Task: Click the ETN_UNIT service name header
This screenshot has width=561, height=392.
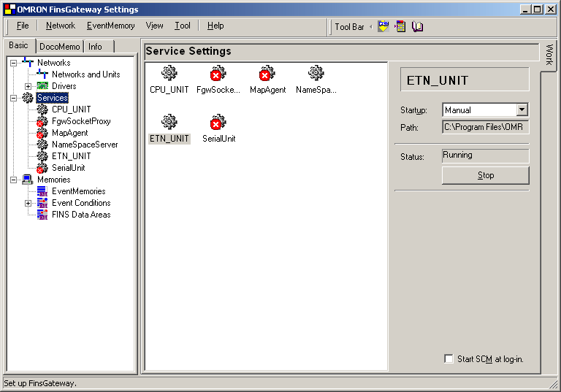Action: (x=465, y=80)
